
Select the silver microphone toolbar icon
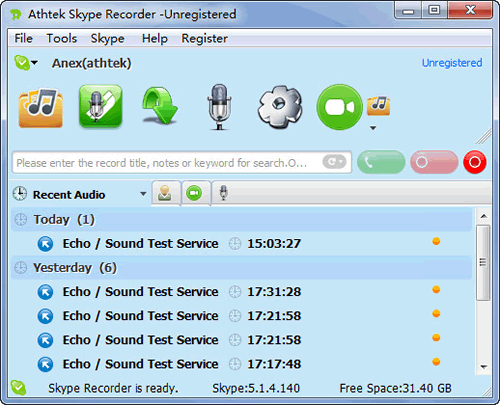coord(219,107)
